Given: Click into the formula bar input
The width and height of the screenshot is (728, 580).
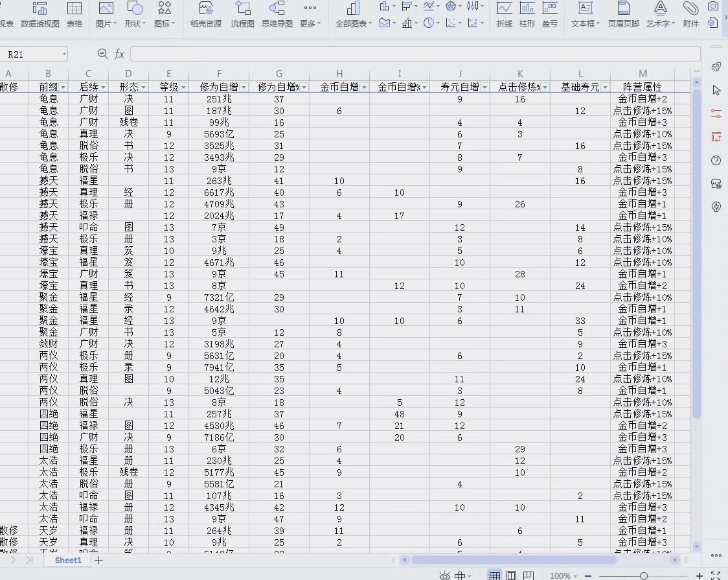Looking at the screenshot, I should (x=415, y=54).
